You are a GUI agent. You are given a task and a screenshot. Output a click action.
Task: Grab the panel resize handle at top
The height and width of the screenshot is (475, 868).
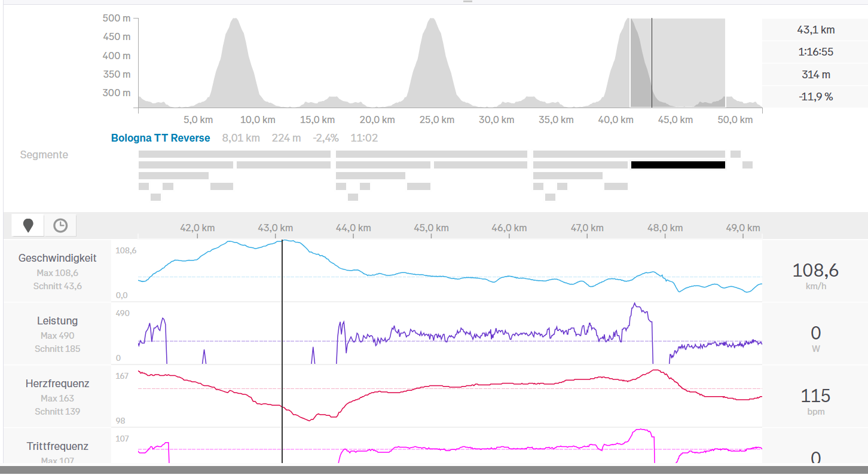[467, 2]
